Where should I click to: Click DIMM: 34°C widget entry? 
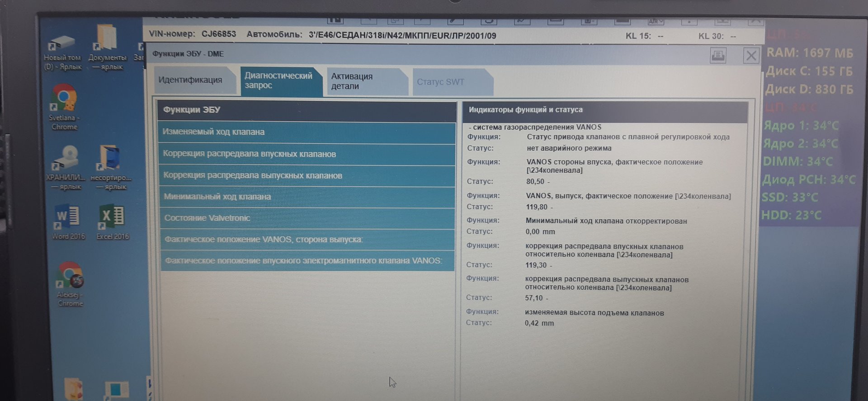797,161
